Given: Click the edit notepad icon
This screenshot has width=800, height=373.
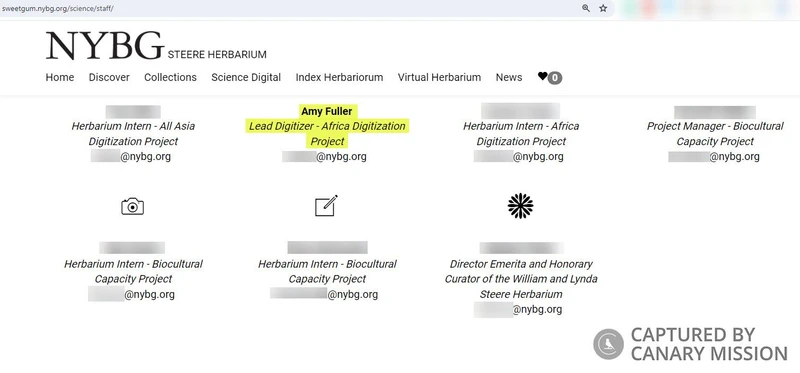Looking at the screenshot, I should (x=327, y=206).
